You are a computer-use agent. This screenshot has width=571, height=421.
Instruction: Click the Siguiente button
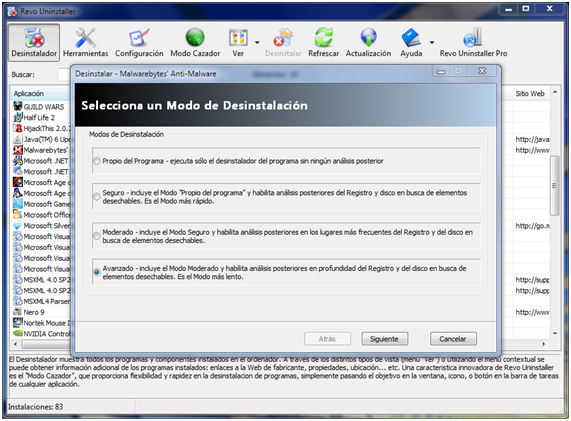(x=385, y=339)
